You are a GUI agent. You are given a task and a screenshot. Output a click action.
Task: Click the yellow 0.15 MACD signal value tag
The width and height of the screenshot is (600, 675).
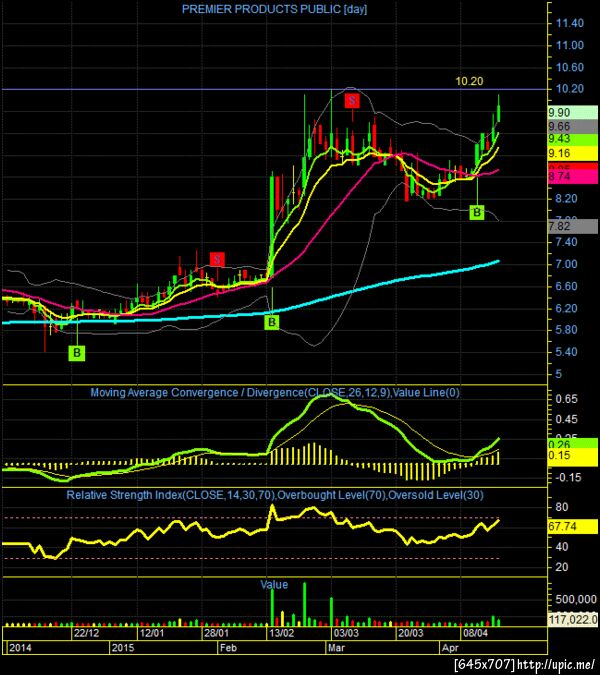coord(572,455)
